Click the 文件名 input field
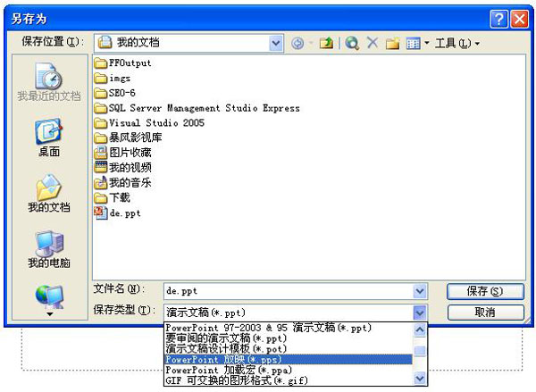Viewport: 536px width, 392px height. pyautogui.click(x=289, y=291)
